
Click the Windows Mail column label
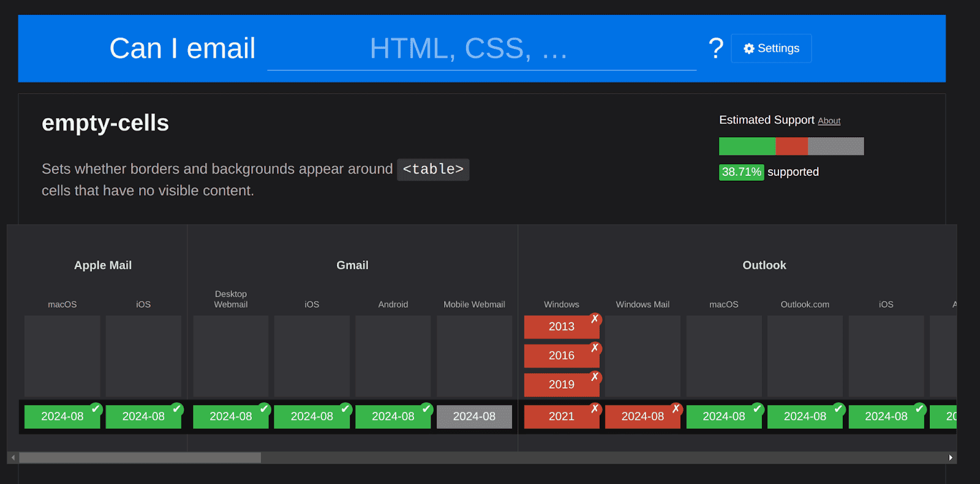(643, 304)
